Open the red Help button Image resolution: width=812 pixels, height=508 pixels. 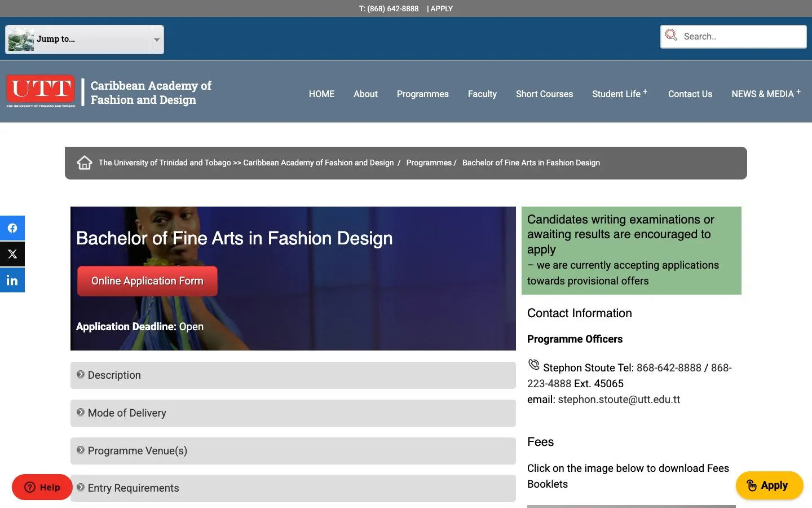[x=42, y=487]
